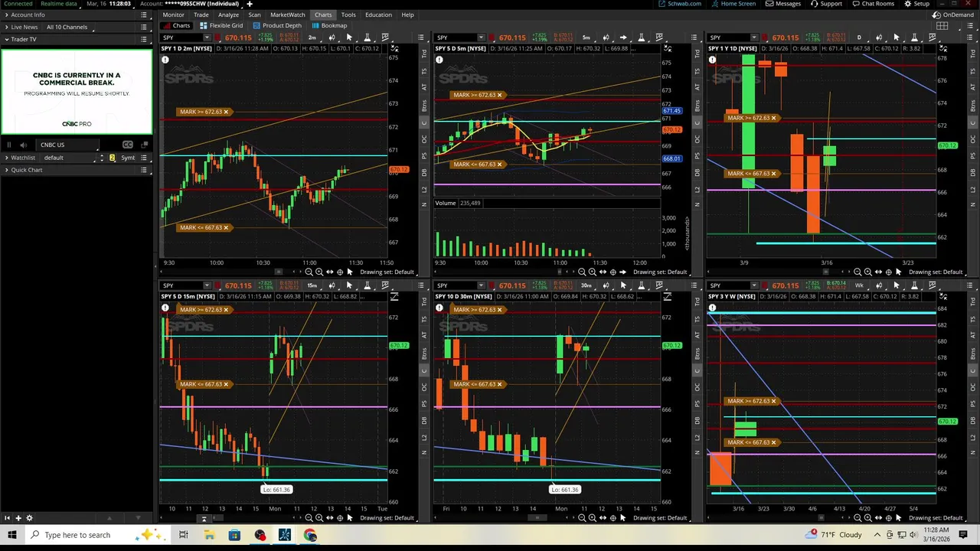Open the chart grid layout selector icon
980x551 pixels.
(x=942, y=25)
